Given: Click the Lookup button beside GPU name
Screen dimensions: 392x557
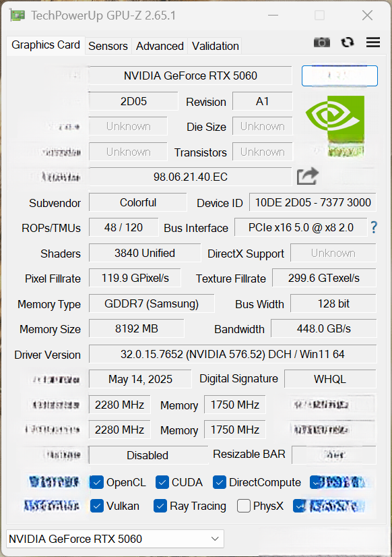Looking at the screenshot, I should coord(339,76).
